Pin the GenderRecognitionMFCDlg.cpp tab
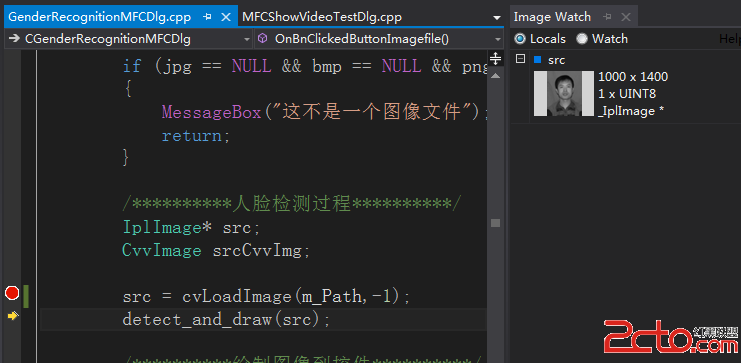 coord(207,17)
